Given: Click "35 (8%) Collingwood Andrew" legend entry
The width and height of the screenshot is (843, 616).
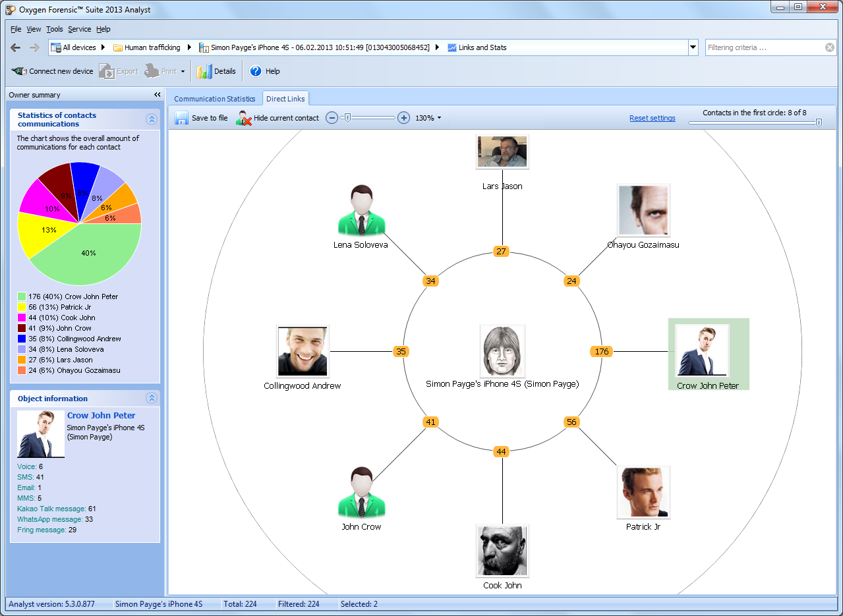Looking at the screenshot, I should point(74,339).
